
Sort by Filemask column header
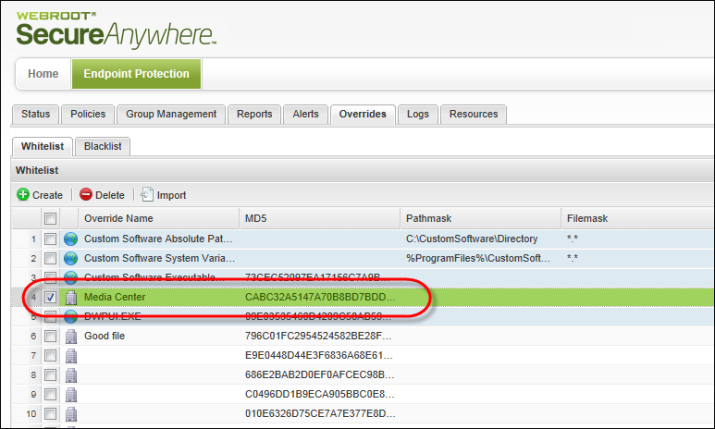coord(637,218)
